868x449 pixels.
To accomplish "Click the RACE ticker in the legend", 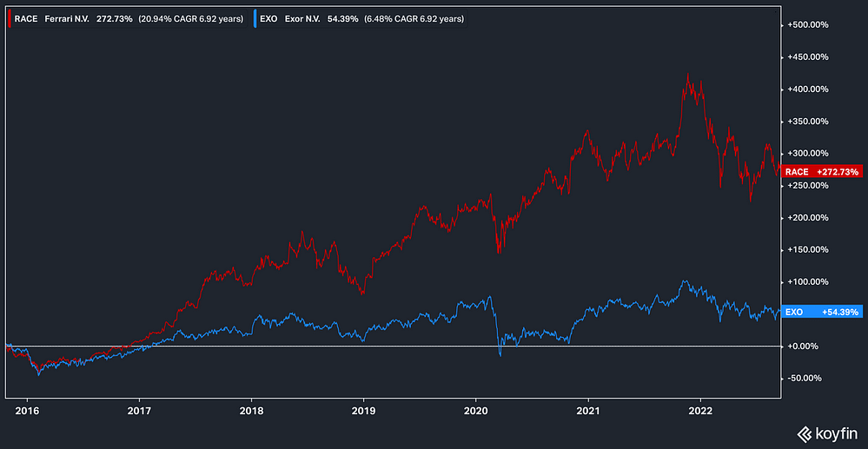I will (26, 19).
